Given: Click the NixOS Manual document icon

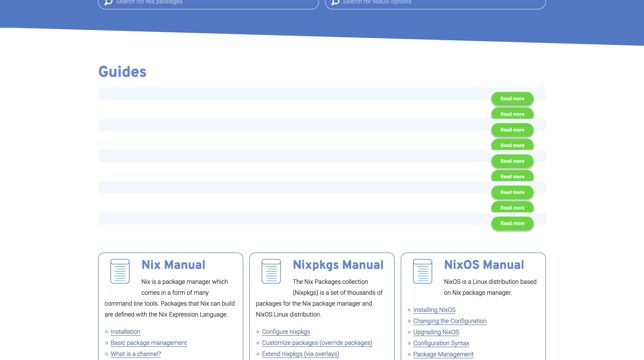Looking at the screenshot, I should pos(423,271).
